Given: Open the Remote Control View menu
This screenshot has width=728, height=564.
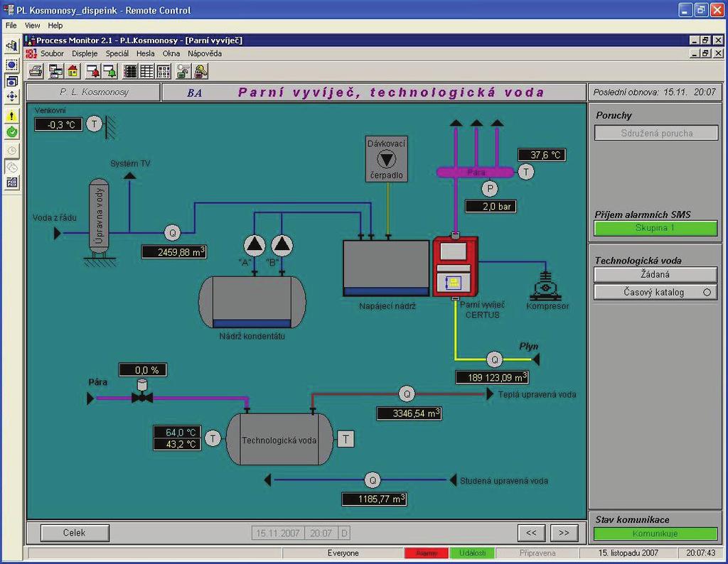Looking at the screenshot, I should click(32, 26).
